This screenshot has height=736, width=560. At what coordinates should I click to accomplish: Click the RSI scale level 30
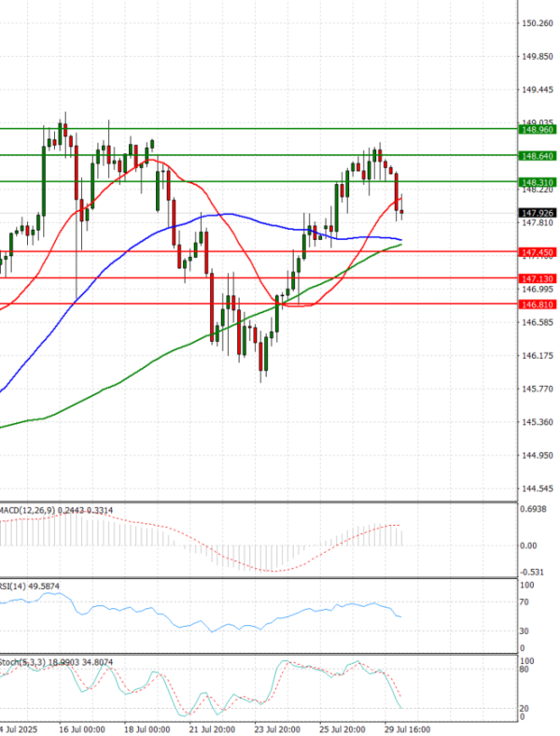525,631
